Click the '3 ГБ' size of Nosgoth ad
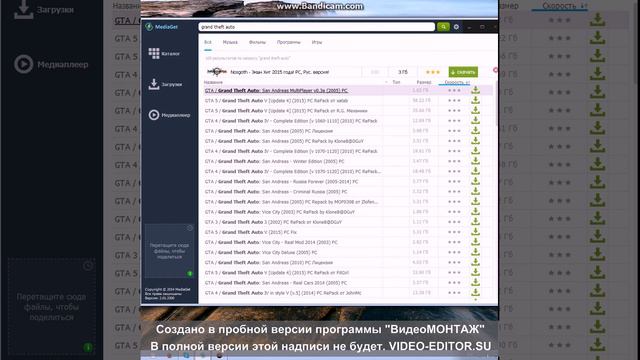 [x=403, y=72]
